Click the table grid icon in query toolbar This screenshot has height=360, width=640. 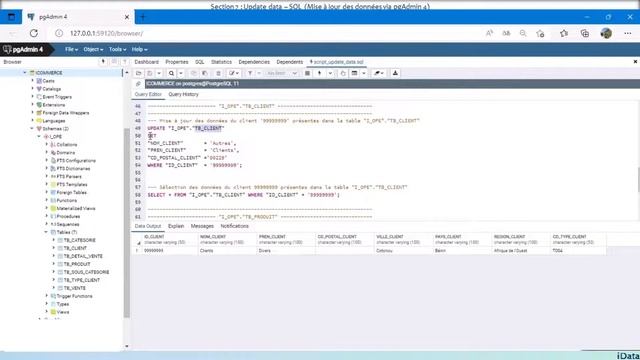[354, 73]
